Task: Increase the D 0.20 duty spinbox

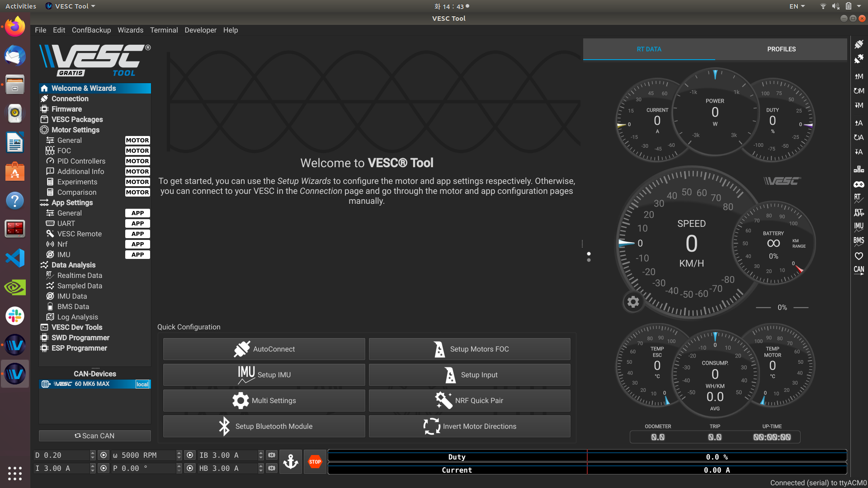Action: [x=93, y=453]
